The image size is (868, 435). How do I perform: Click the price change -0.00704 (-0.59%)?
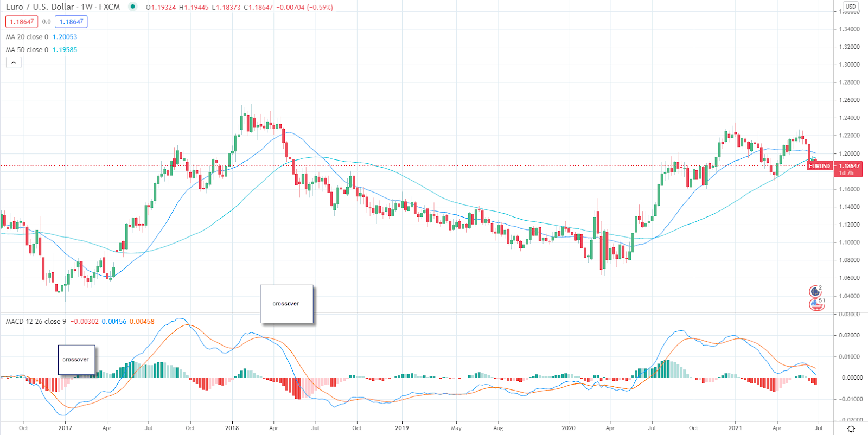click(305, 8)
